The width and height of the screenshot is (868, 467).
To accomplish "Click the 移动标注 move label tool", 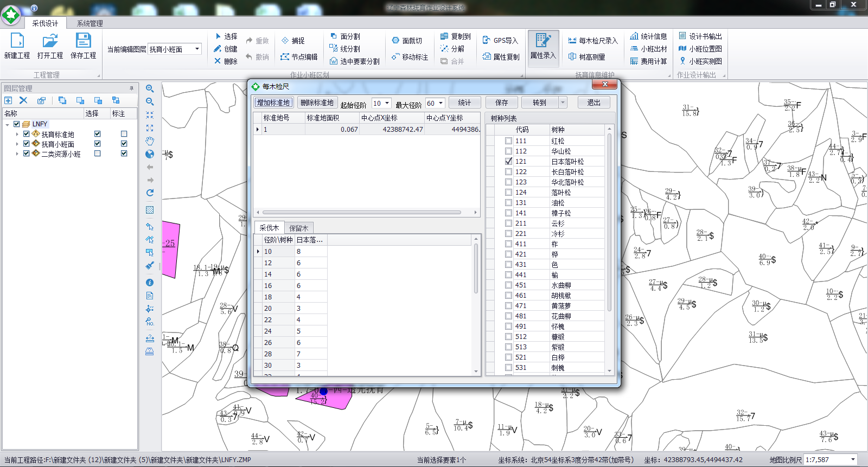I will (410, 57).
